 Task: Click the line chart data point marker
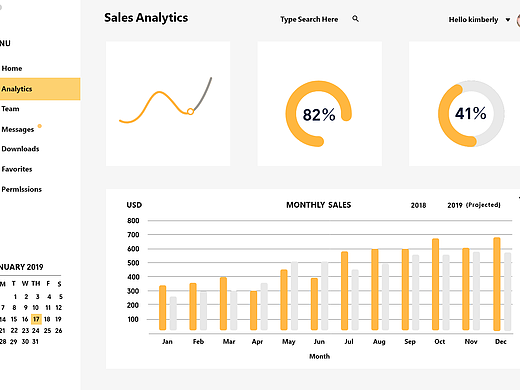click(x=190, y=112)
